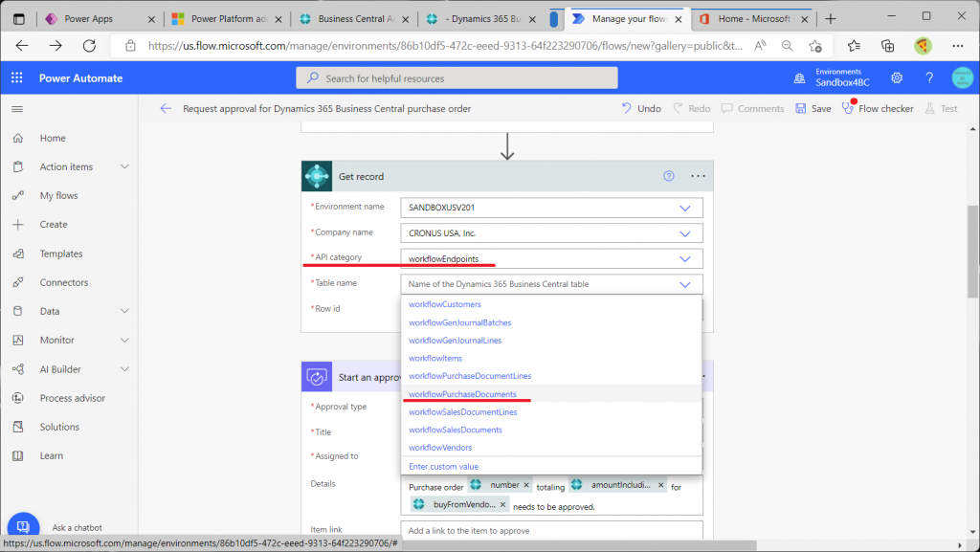Switch to the Power Apps browser tab
The height and width of the screenshot is (552, 980).
click(99, 19)
